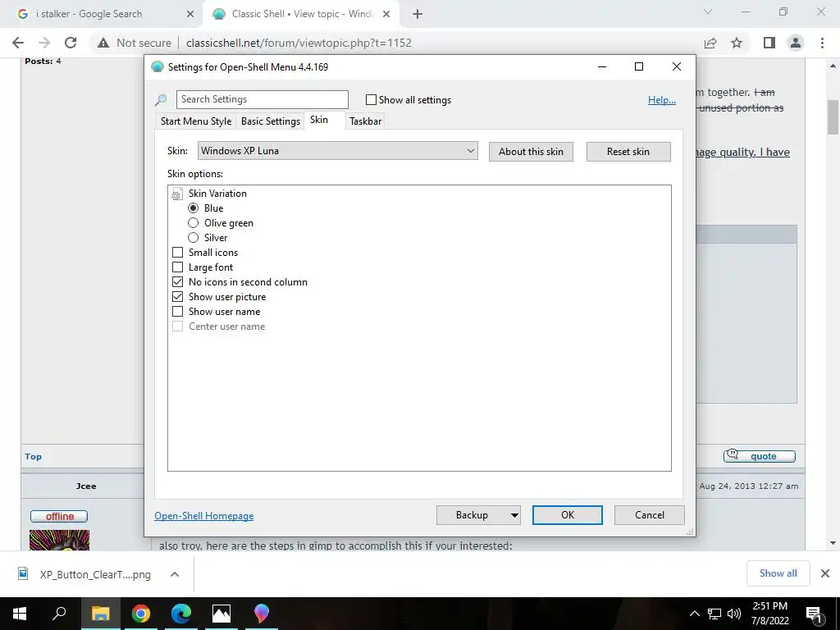The image size is (840, 630).
Task: Open Photos app in taskbar
Action: 221,614
